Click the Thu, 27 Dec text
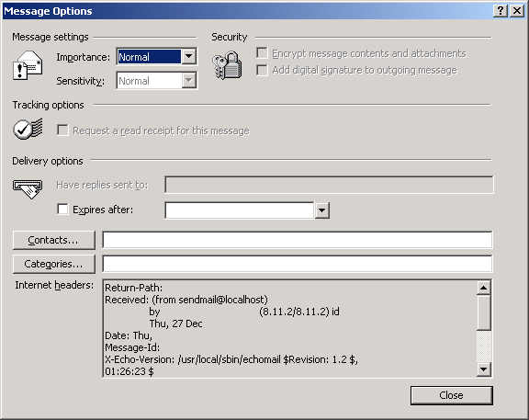Screen dimensions: 529x420 tap(175, 324)
